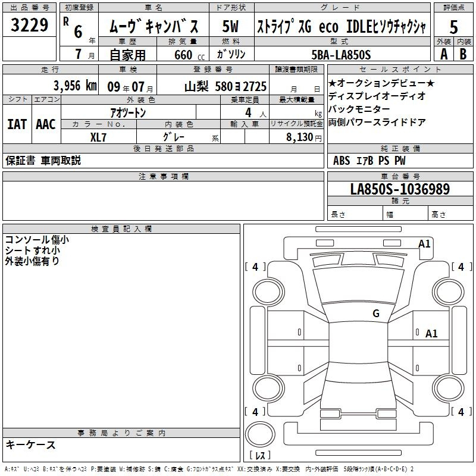Click the 両側パワースライドドア sales point
This screenshot has height=476, width=476.
click(377, 123)
